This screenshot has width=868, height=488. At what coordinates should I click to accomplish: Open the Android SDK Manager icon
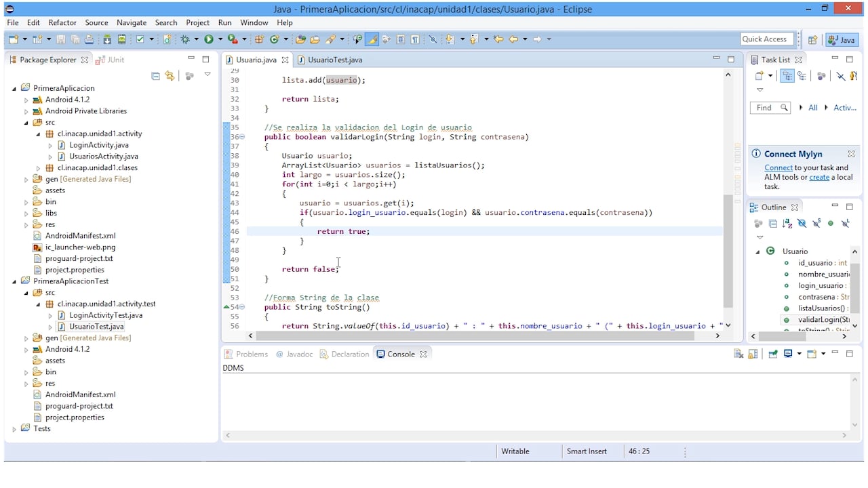(106, 39)
